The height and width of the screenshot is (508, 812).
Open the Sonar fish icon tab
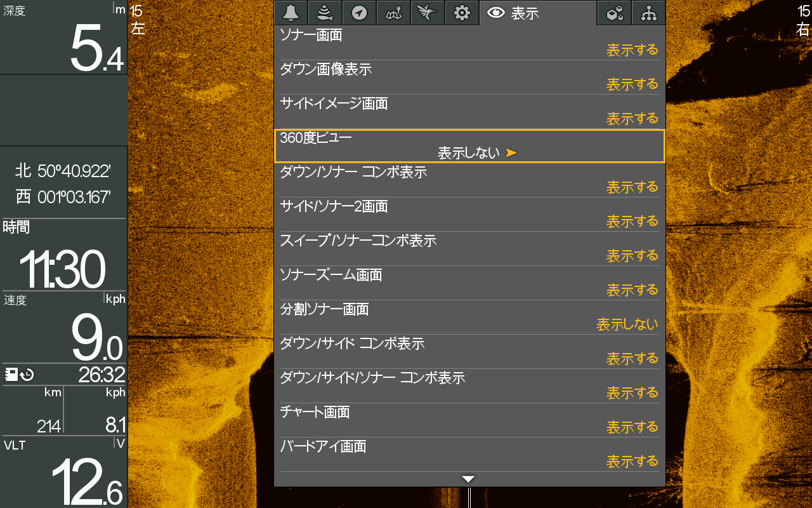coord(325,13)
